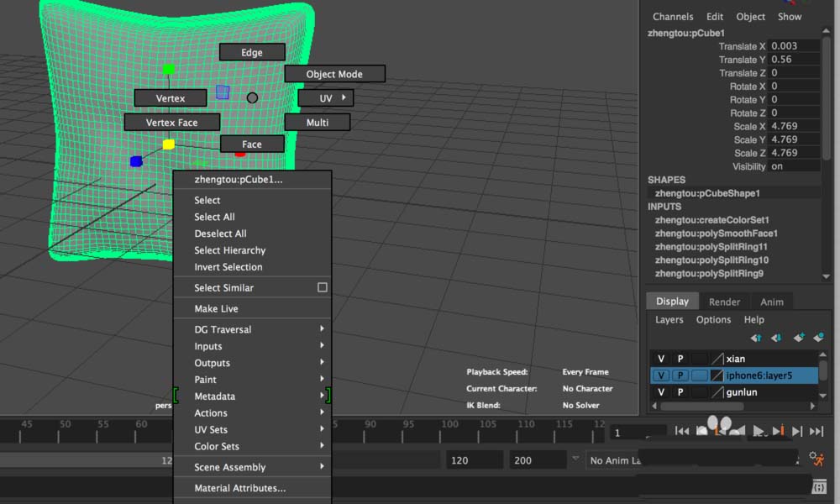Open animation preferences running-man icon
The image size is (840, 504).
pyautogui.click(x=816, y=459)
